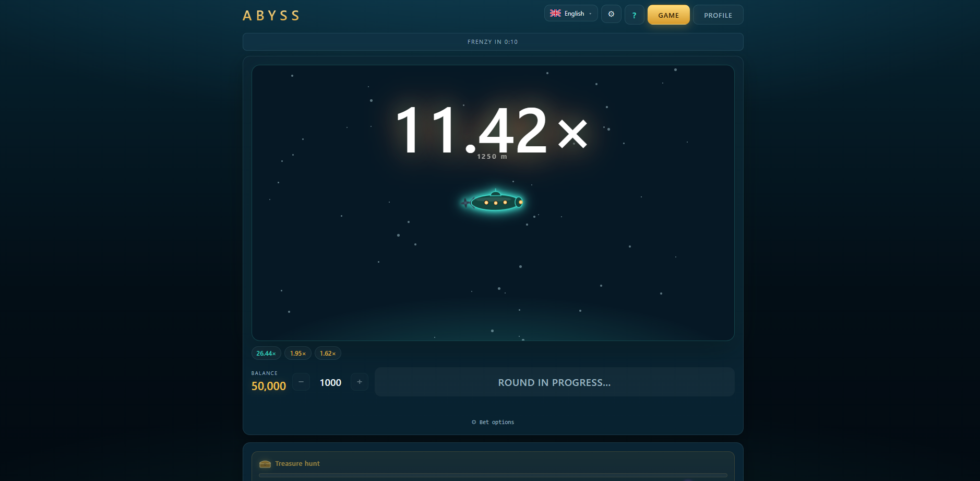Click the Round in progress button

(554, 382)
